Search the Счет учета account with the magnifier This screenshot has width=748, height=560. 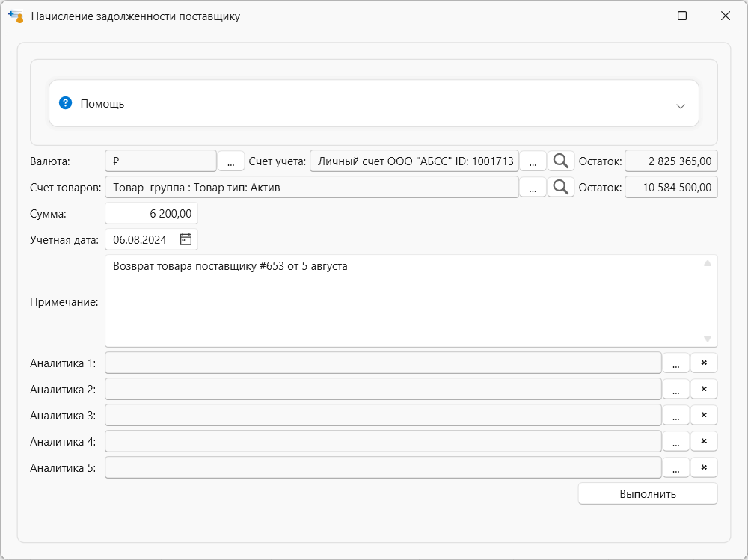[x=560, y=161]
